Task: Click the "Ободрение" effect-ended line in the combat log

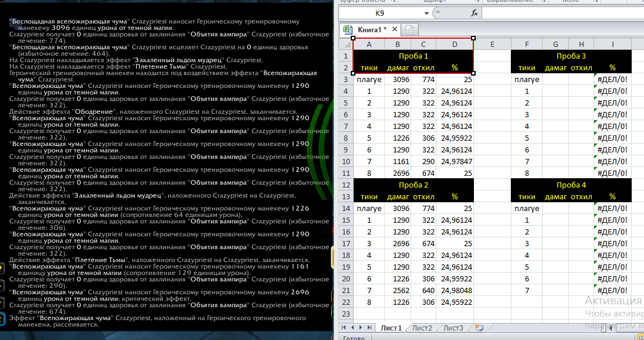Action: (x=153, y=112)
